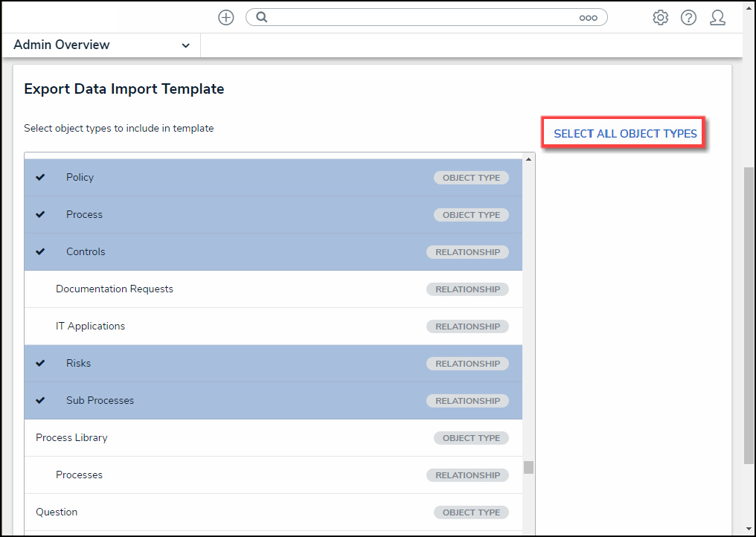Open the user profile icon
This screenshot has height=537, width=756.
[717, 18]
